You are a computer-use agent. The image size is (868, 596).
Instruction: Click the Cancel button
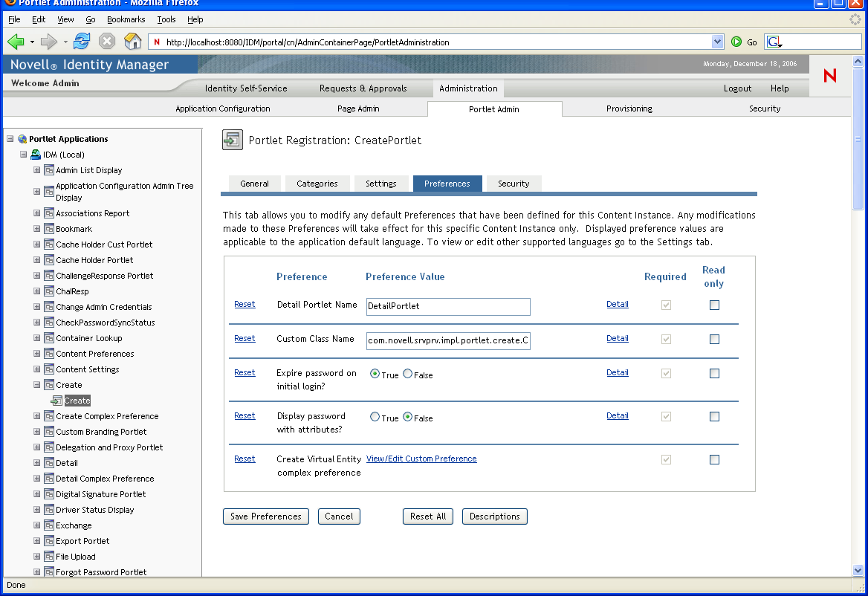pos(339,516)
